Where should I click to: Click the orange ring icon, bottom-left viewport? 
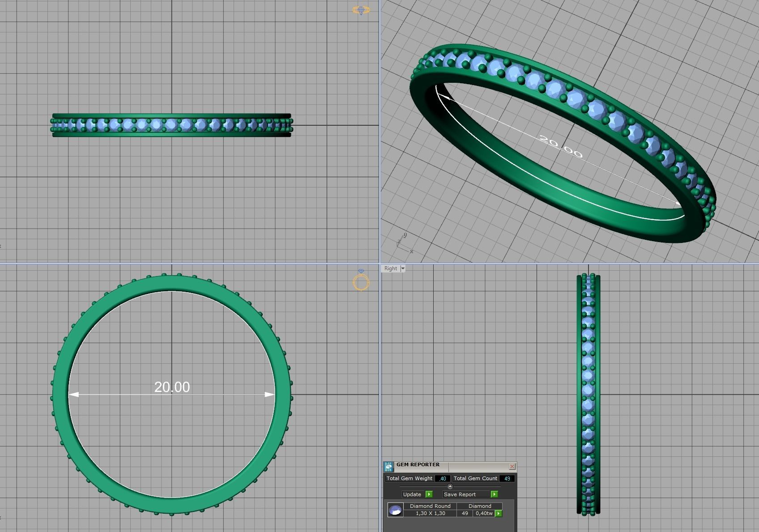361,280
